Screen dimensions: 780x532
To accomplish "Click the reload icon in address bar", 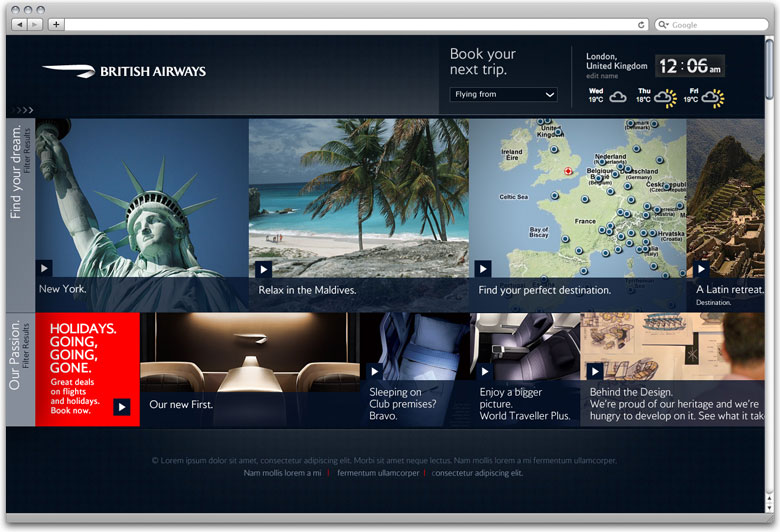I will pyautogui.click(x=641, y=25).
